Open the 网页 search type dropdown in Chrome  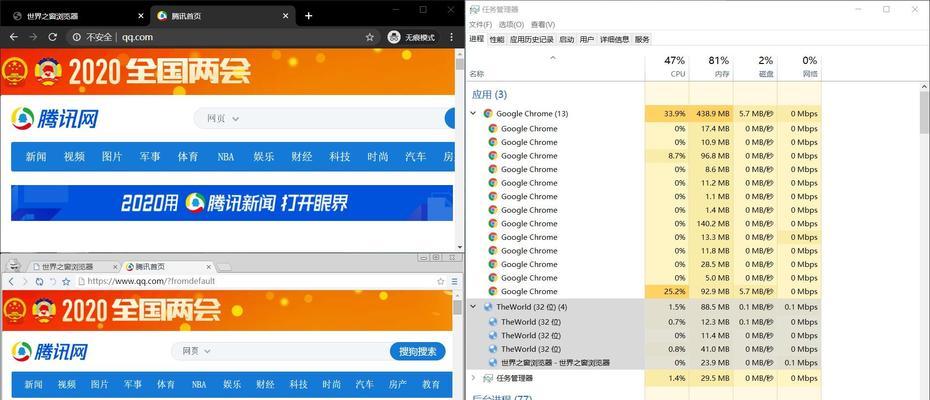(223, 119)
